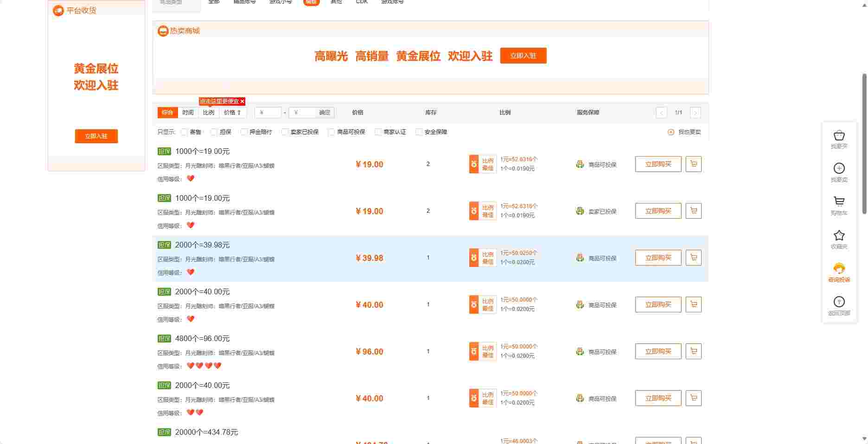Confirm price range with 确定
The height and width of the screenshot is (444, 868).
[325, 113]
